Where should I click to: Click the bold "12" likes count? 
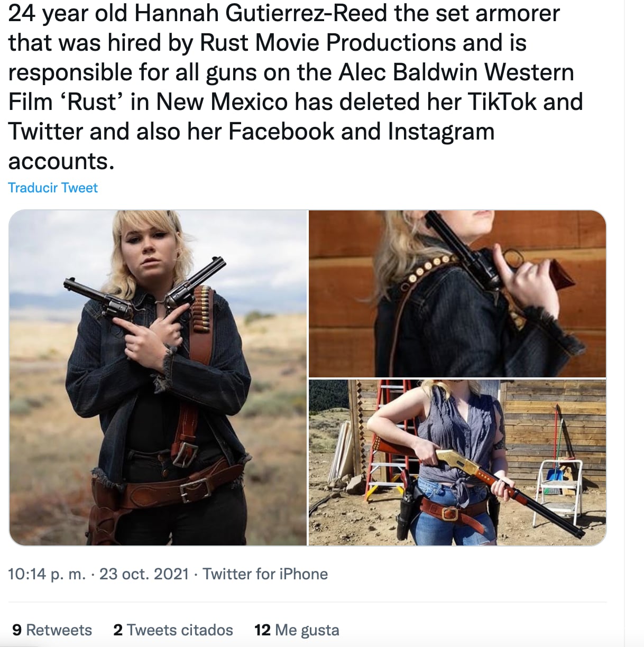tap(262, 630)
